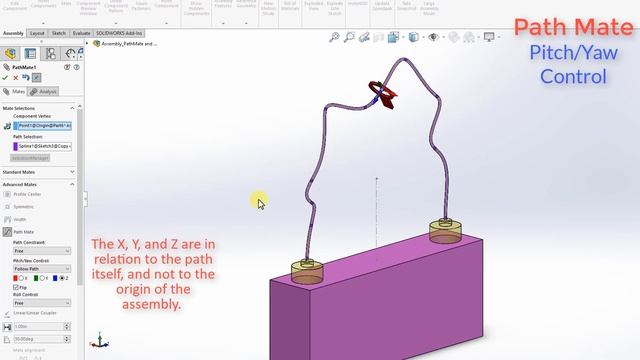
Task: Select the Y axis radio button
Action: coord(42,278)
